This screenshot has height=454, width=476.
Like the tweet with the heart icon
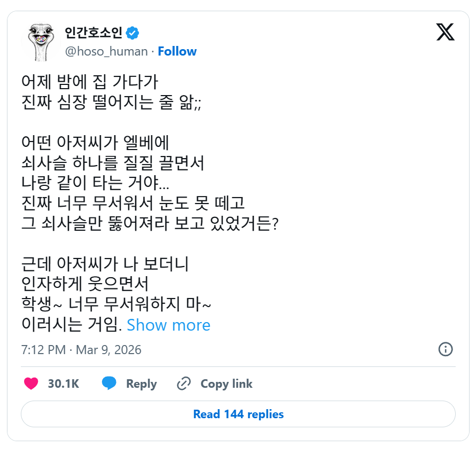tap(32, 383)
